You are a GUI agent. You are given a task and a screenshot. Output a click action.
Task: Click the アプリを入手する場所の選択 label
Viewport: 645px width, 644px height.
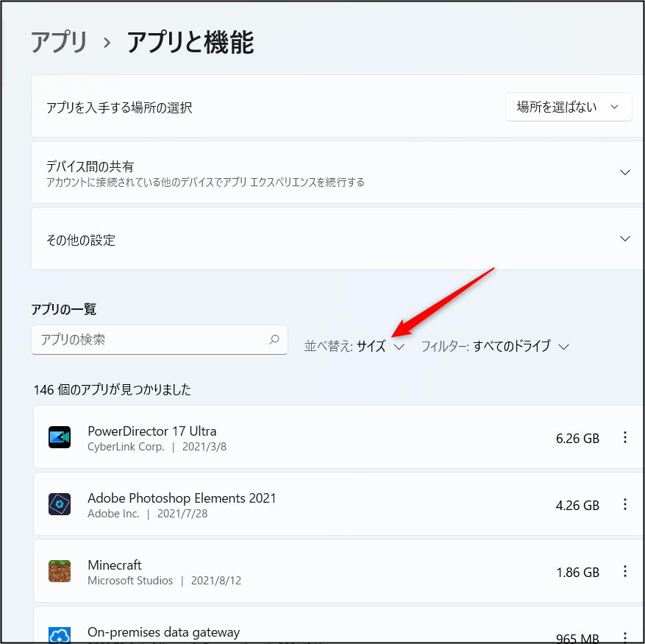point(119,108)
